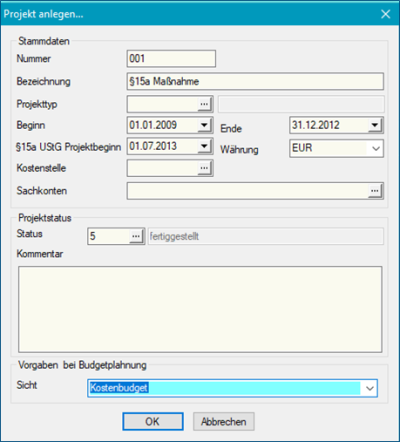Expand the Beginn date picker arrow
The width and height of the screenshot is (400, 442).
[204, 126]
